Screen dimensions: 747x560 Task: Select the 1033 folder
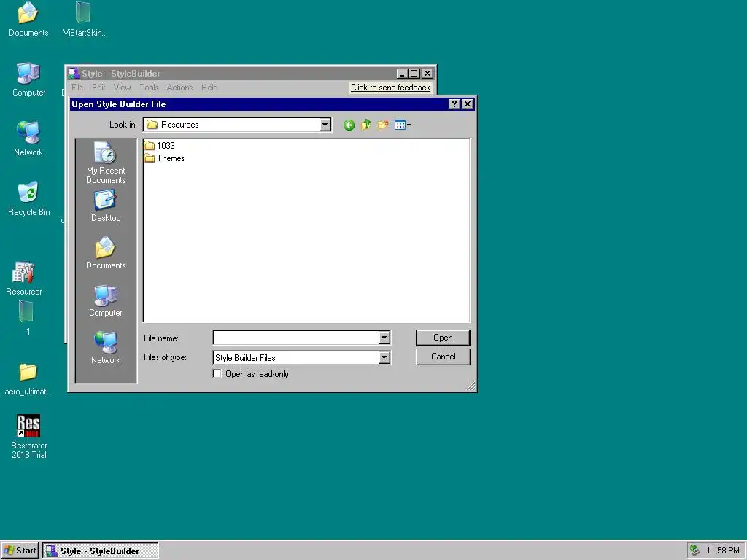(x=160, y=145)
